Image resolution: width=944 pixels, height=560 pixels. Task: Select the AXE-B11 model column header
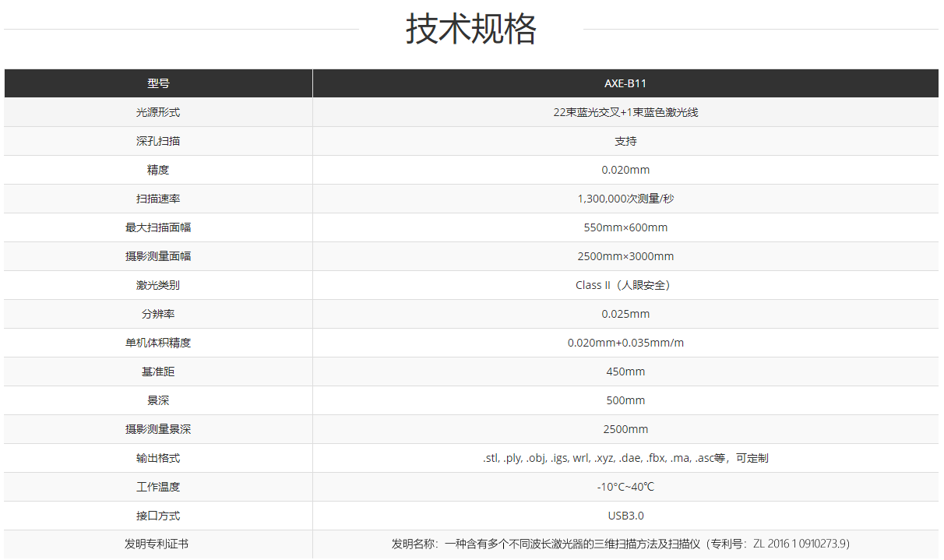pyautogui.click(x=625, y=83)
